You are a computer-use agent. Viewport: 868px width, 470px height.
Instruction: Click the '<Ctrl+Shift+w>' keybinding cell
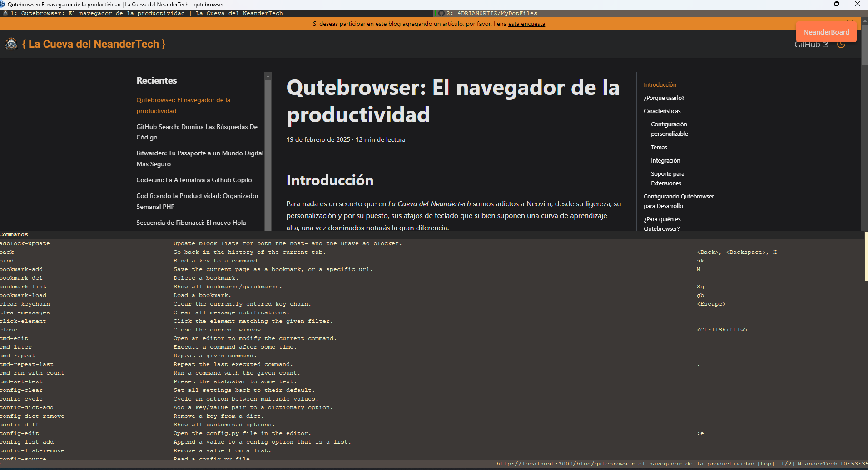click(x=722, y=330)
